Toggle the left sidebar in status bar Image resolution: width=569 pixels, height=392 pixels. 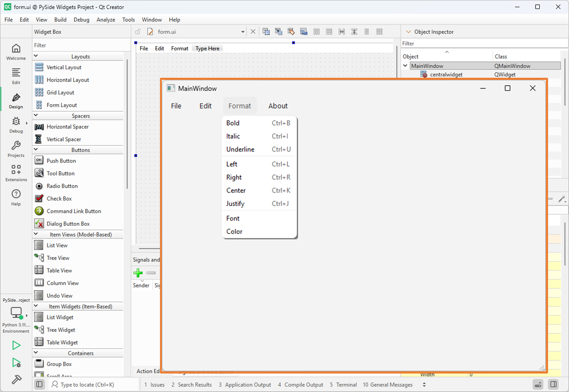point(40,385)
